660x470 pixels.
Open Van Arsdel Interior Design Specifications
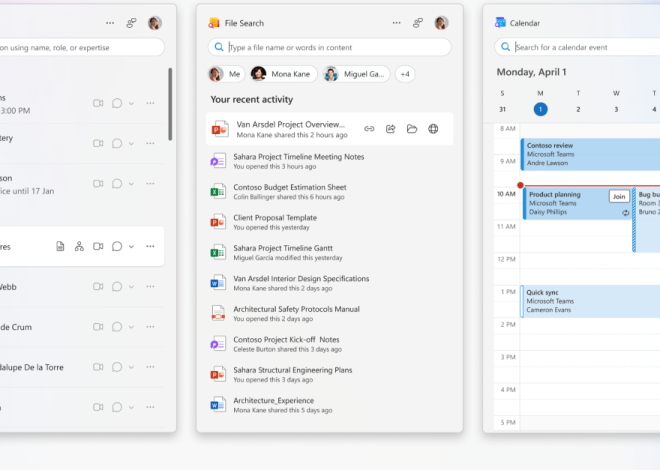[330, 283]
